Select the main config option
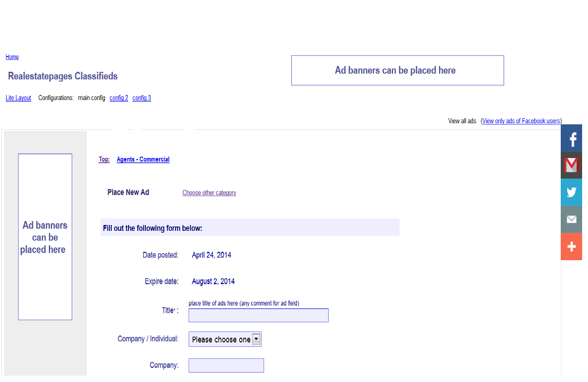This screenshot has height=382, width=588. tap(91, 98)
